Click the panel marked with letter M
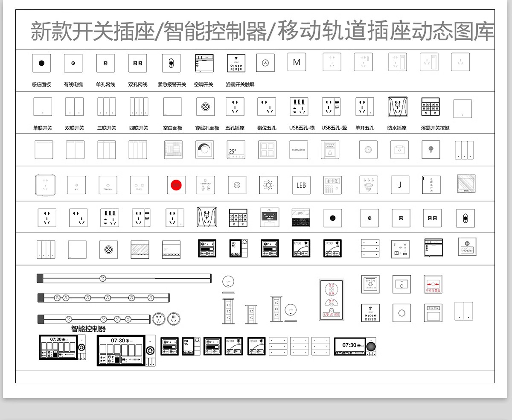512x420 pixels. pyautogui.click(x=297, y=62)
